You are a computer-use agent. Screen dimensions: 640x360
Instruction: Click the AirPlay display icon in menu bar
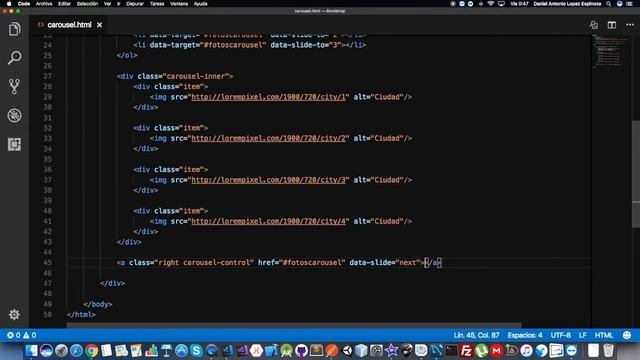[x=501, y=4]
